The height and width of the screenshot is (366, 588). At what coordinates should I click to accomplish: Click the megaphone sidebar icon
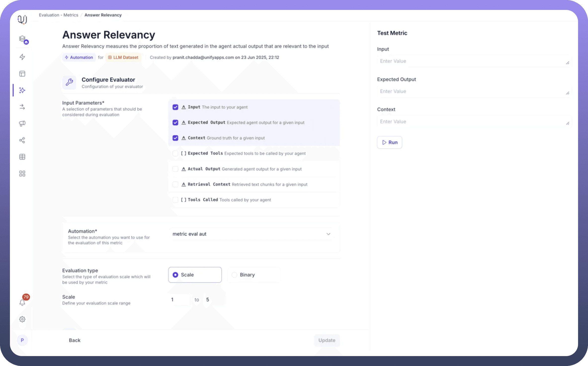[x=22, y=123]
